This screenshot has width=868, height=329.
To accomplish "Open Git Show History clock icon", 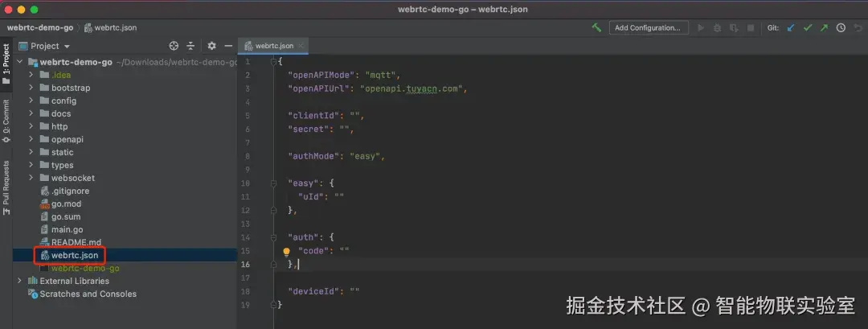I will 841,27.
